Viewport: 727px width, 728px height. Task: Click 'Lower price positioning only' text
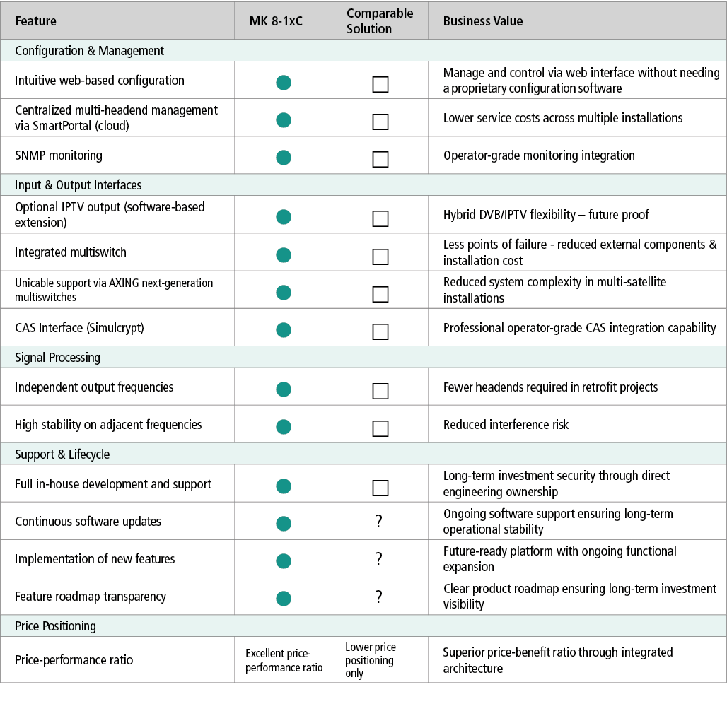click(371, 660)
